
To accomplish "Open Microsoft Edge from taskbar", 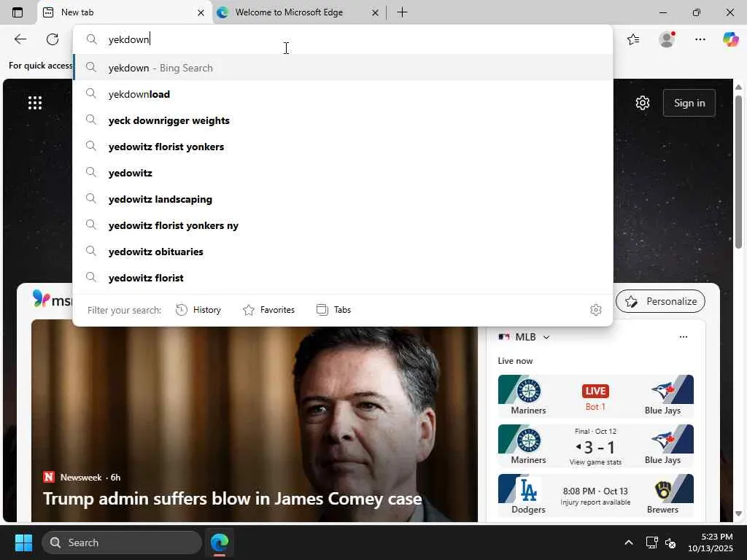I will click(220, 542).
